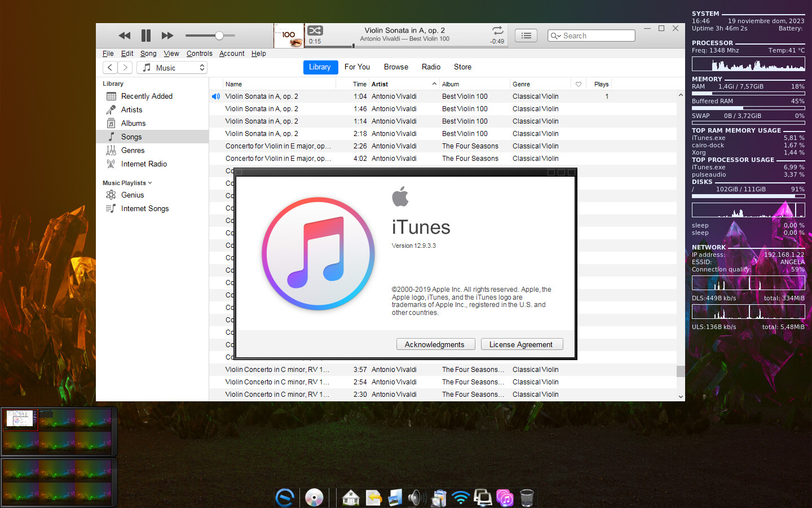Skip to the next track

tap(167, 36)
